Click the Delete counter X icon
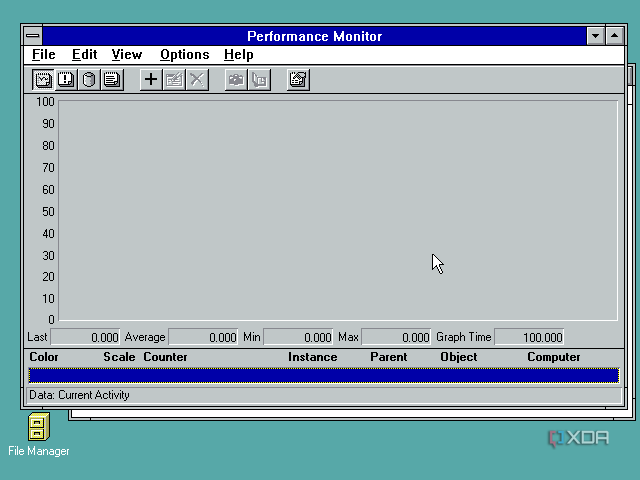This screenshot has height=480, width=640. [x=197, y=80]
